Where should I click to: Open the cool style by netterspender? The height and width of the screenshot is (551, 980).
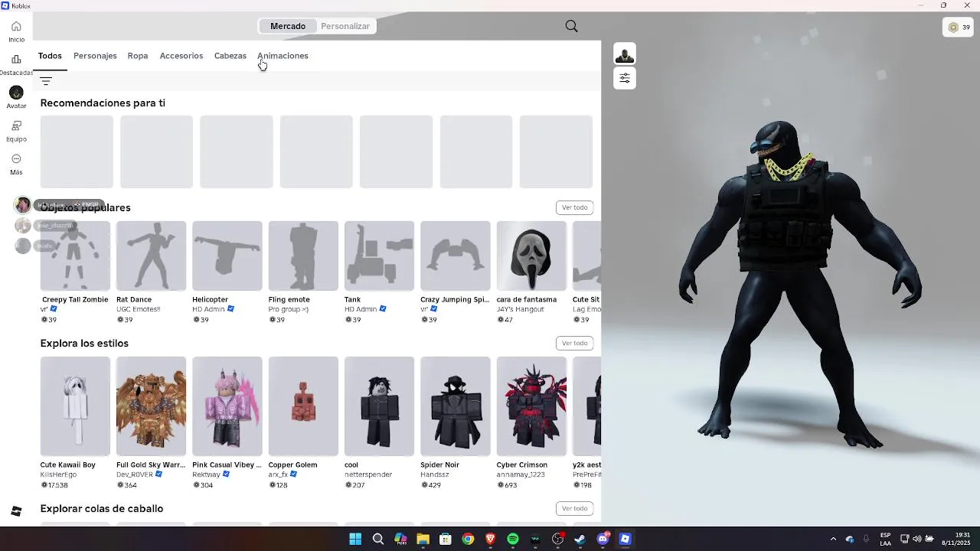coord(379,406)
